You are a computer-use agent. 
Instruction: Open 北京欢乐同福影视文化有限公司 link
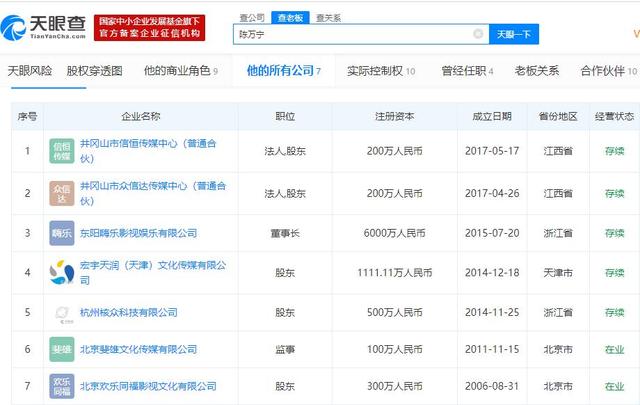coord(148,386)
